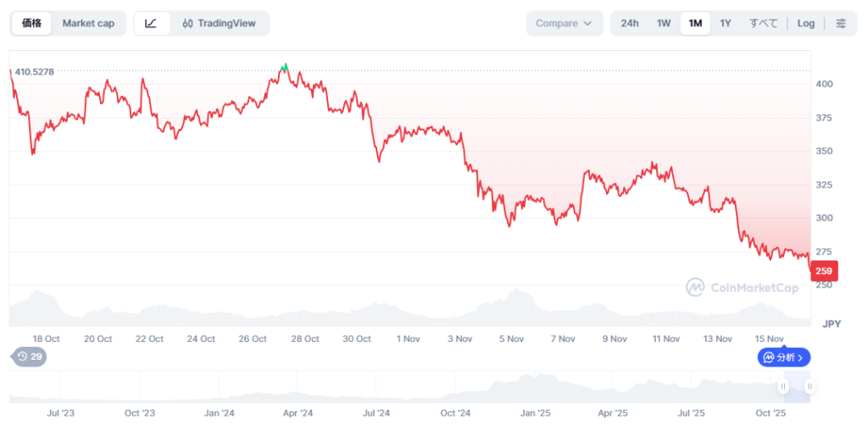Open the TradingView candlestick chart
Image resolution: width=868 pixels, height=425 pixels.
pyautogui.click(x=219, y=23)
